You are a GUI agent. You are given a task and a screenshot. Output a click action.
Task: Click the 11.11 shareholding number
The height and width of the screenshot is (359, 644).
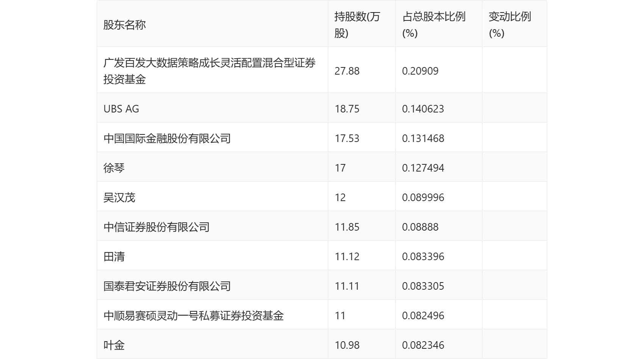[x=347, y=286]
